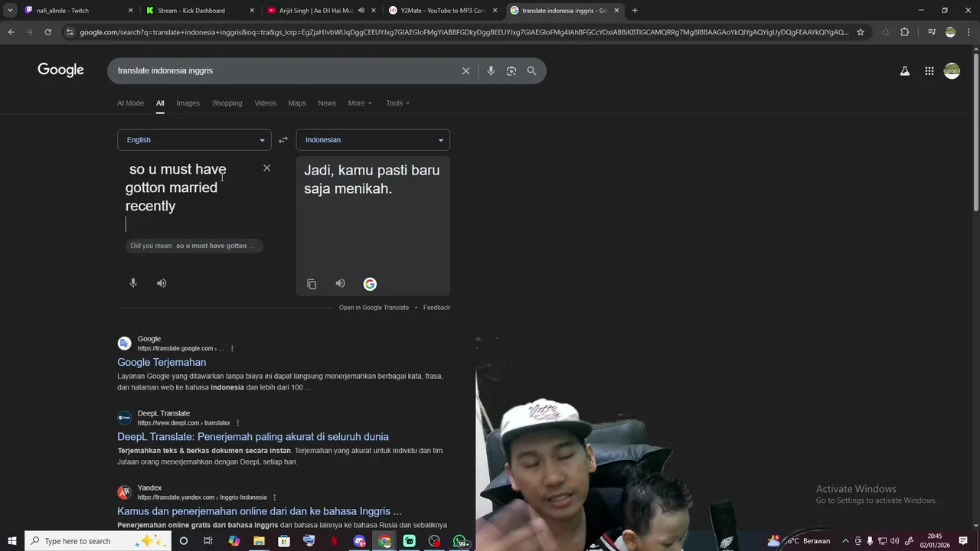This screenshot has height=551, width=980.
Task: Open Google account profile avatar on page
Action: (952, 71)
